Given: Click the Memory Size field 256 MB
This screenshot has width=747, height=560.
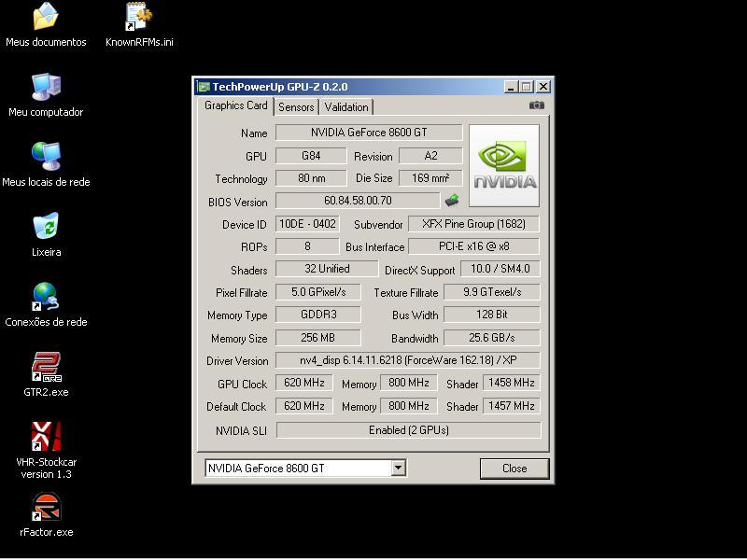Looking at the screenshot, I should pos(318,338).
